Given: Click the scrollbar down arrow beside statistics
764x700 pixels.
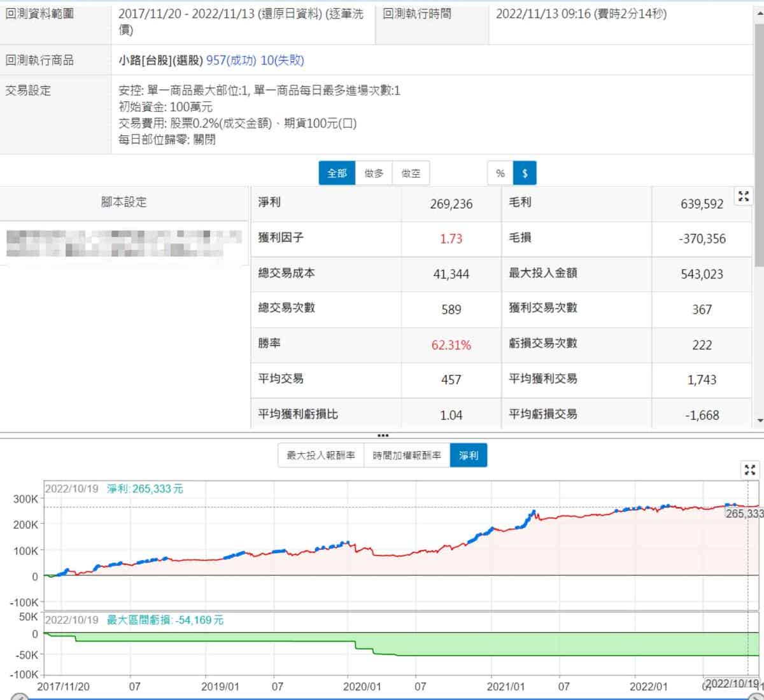Looking at the screenshot, I should [x=759, y=421].
